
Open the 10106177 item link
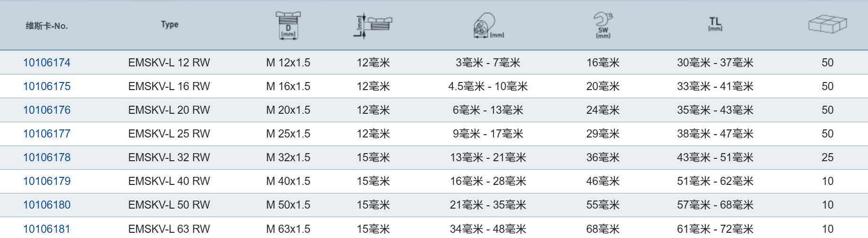(x=47, y=134)
